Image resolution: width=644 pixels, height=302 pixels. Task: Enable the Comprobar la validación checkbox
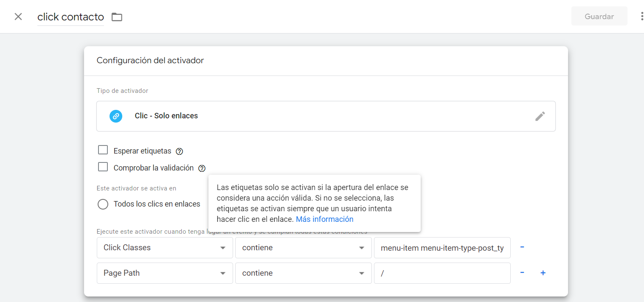coord(103,167)
